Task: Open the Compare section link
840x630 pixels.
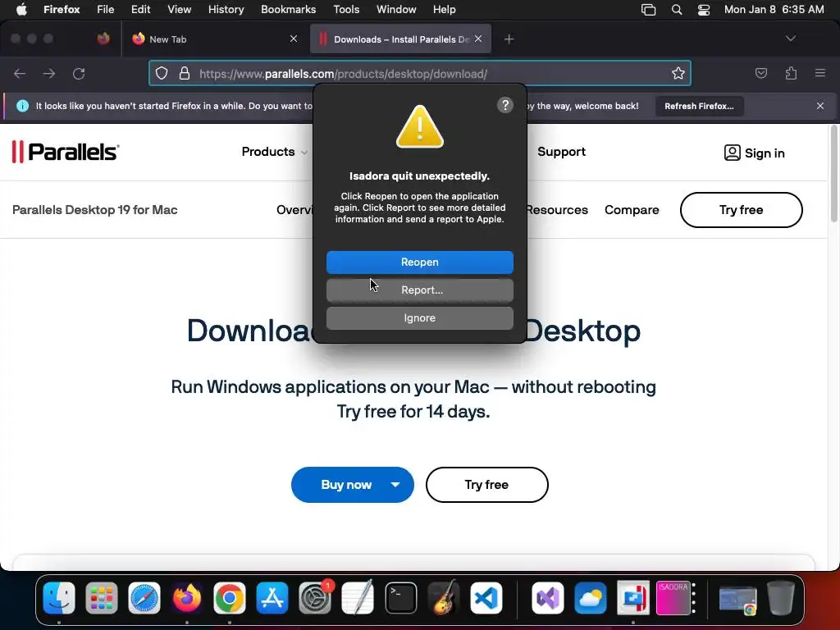Action: [x=632, y=210]
